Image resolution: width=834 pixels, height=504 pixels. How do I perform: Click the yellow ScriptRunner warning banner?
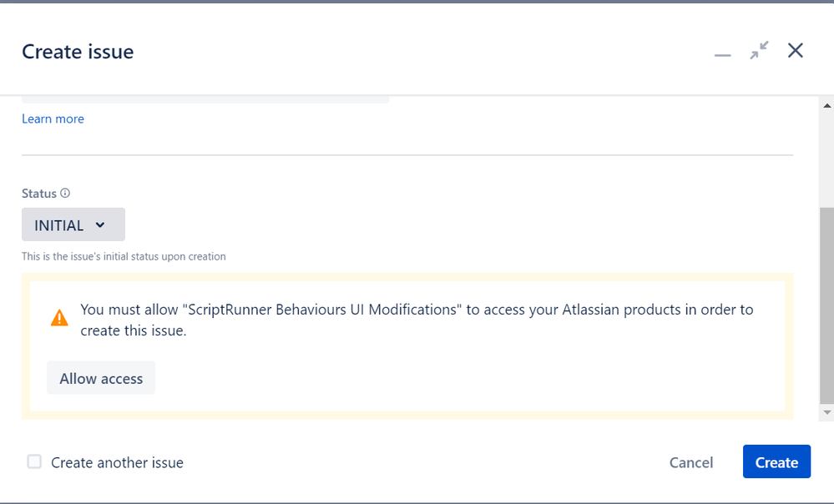[408, 344]
